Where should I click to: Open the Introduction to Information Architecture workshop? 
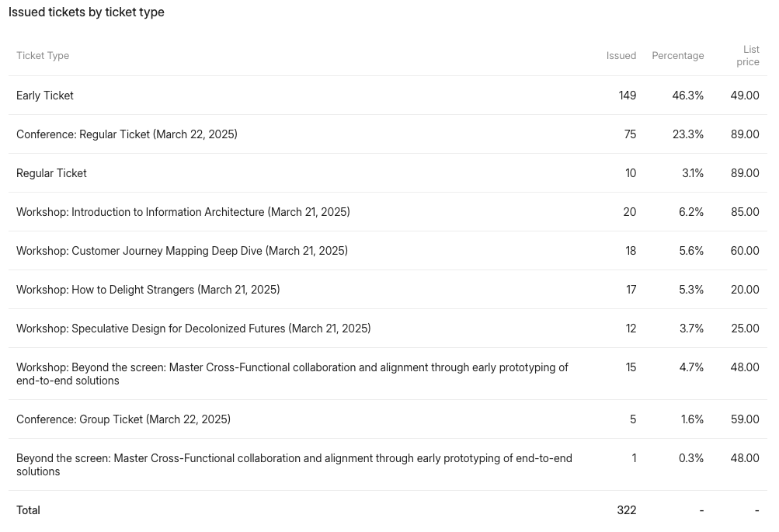pos(183,212)
